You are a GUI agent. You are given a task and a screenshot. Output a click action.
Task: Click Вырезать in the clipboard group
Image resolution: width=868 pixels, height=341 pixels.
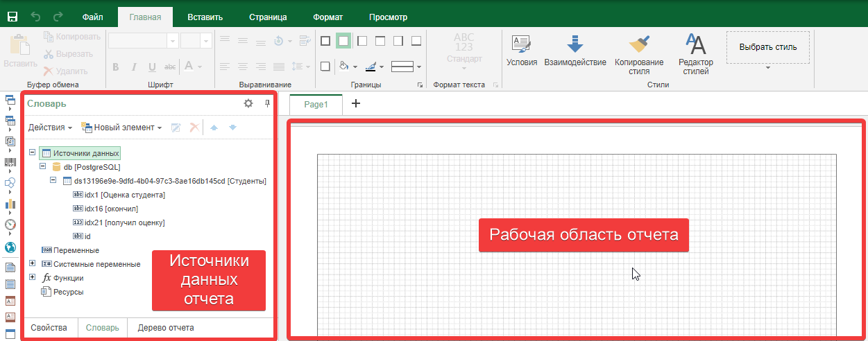tap(68, 54)
